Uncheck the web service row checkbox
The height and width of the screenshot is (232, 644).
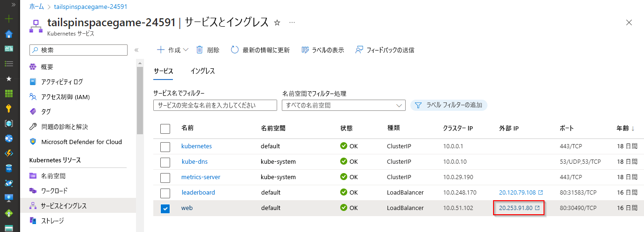click(x=165, y=209)
